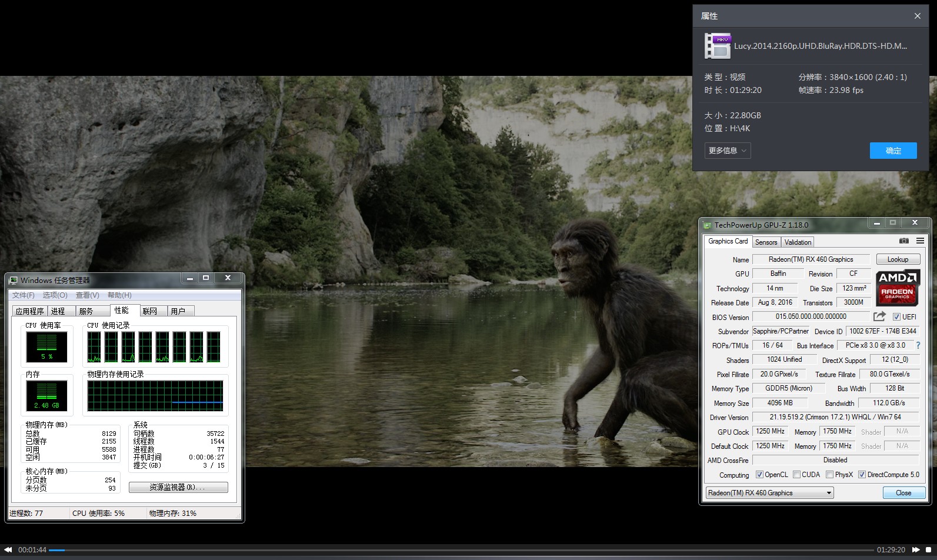Click the AMD Radeon Graphics logo

tap(898, 287)
